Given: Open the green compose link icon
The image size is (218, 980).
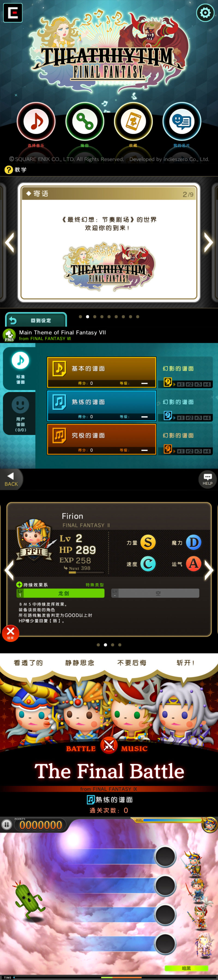Looking at the screenshot, I should pyautogui.click(x=84, y=122).
